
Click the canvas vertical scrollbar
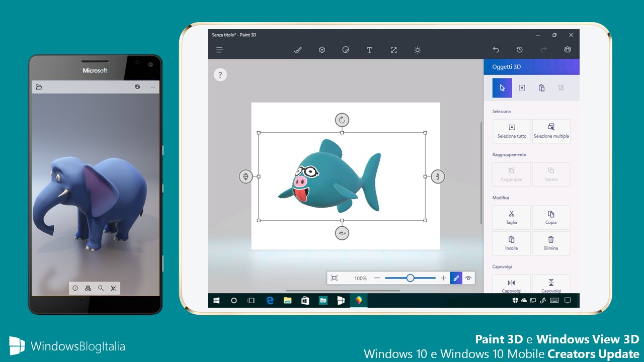pyautogui.click(x=481, y=173)
